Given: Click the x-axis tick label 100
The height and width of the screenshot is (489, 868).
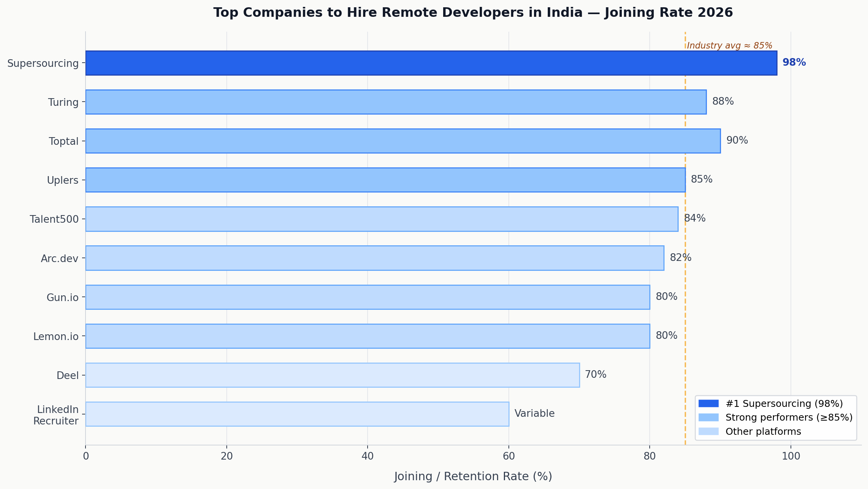Looking at the screenshot, I should 791,457.
